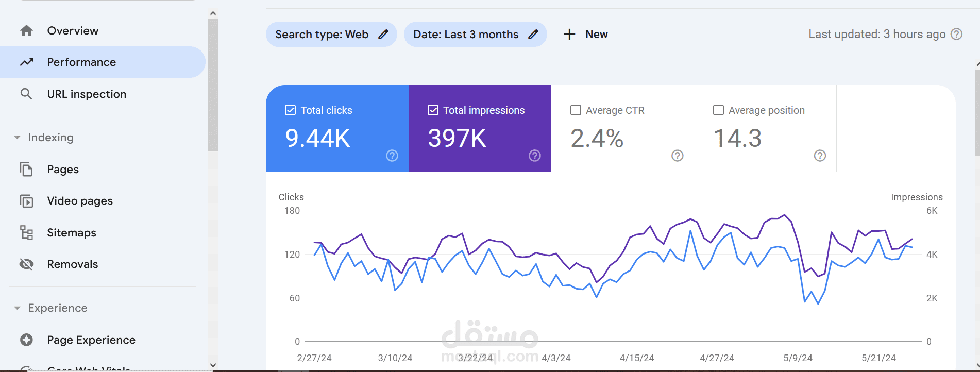980x372 pixels.
Task: Click the Overview home icon
Action: click(x=26, y=31)
